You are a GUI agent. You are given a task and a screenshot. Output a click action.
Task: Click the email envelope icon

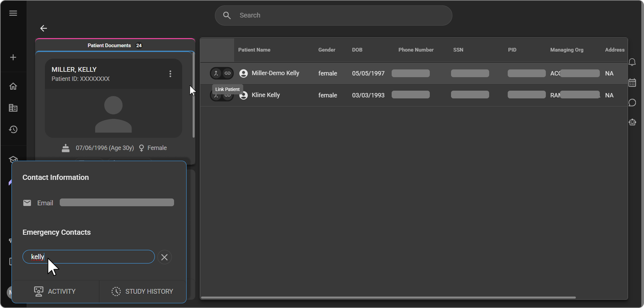click(x=27, y=203)
